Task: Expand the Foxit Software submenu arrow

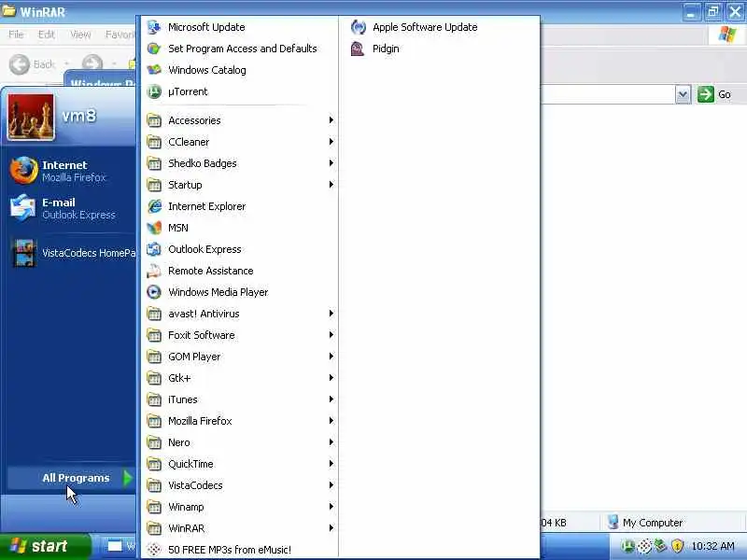Action: pos(331,335)
